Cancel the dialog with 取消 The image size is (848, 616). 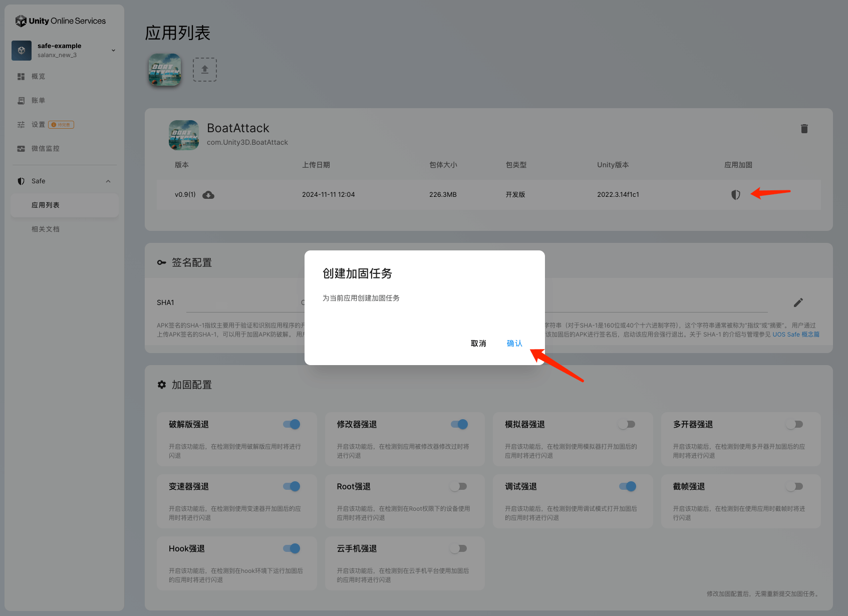click(478, 344)
